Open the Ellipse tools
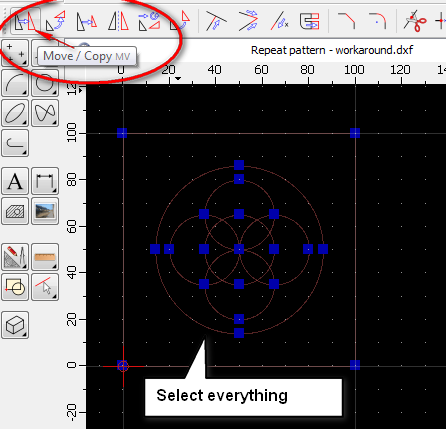The height and width of the screenshot is (429, 446). [x=15, y=113]
